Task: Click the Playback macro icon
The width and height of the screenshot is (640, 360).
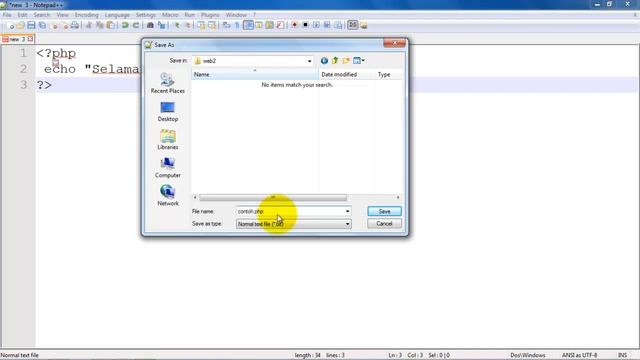Action: [x=316, y=25]
